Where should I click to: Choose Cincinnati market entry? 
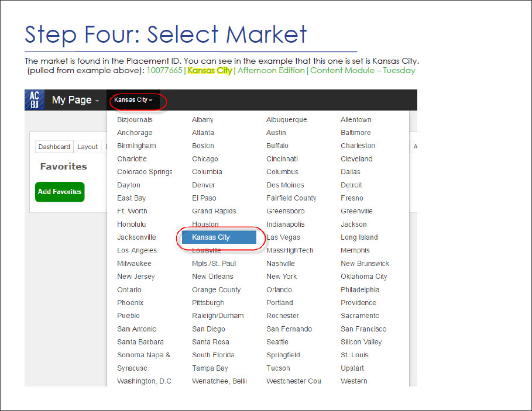[x=282, y=159]
